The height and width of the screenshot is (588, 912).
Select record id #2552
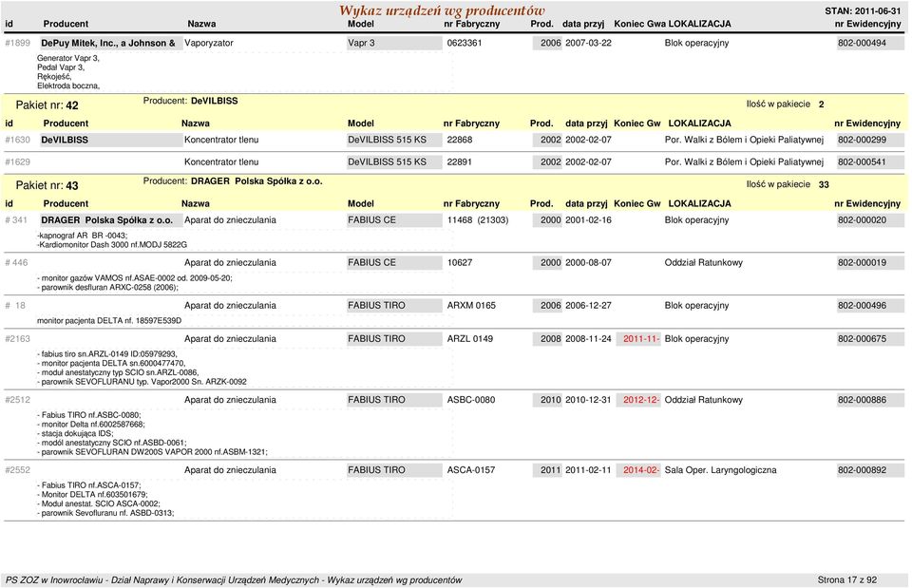[x=17, y=470]
